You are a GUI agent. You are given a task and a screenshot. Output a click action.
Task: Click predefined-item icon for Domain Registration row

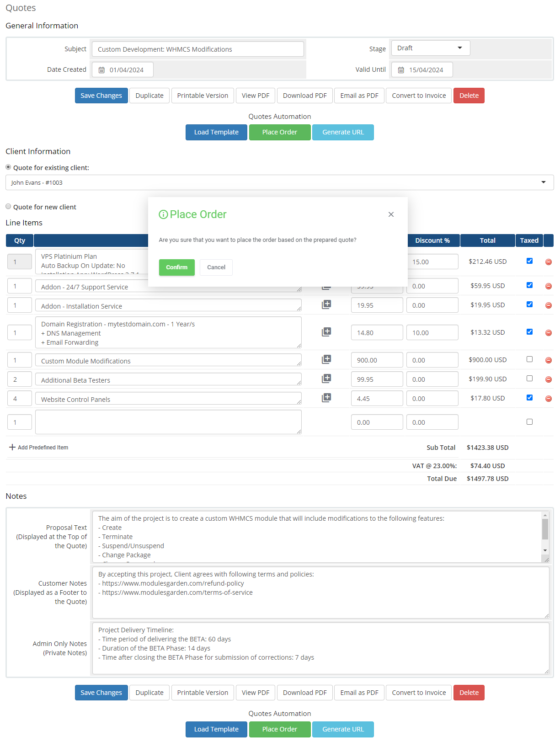326,332
